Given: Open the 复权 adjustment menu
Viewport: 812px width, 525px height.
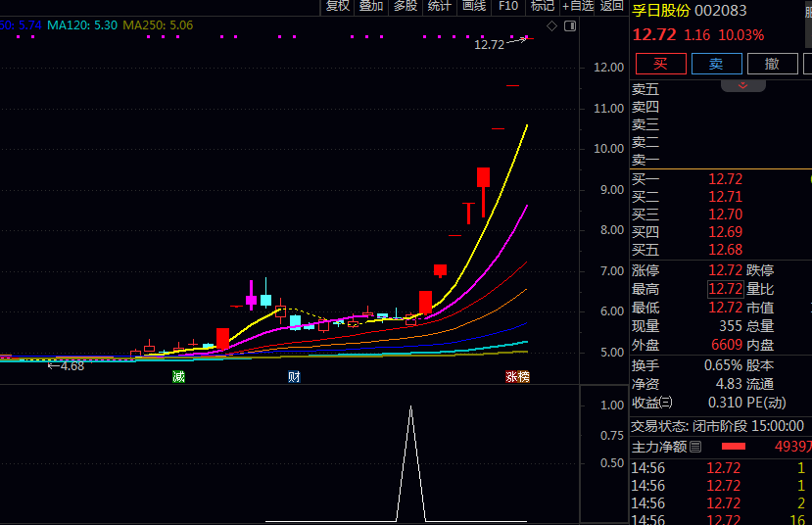Looking at the screenshot, I should click(338, 7).
